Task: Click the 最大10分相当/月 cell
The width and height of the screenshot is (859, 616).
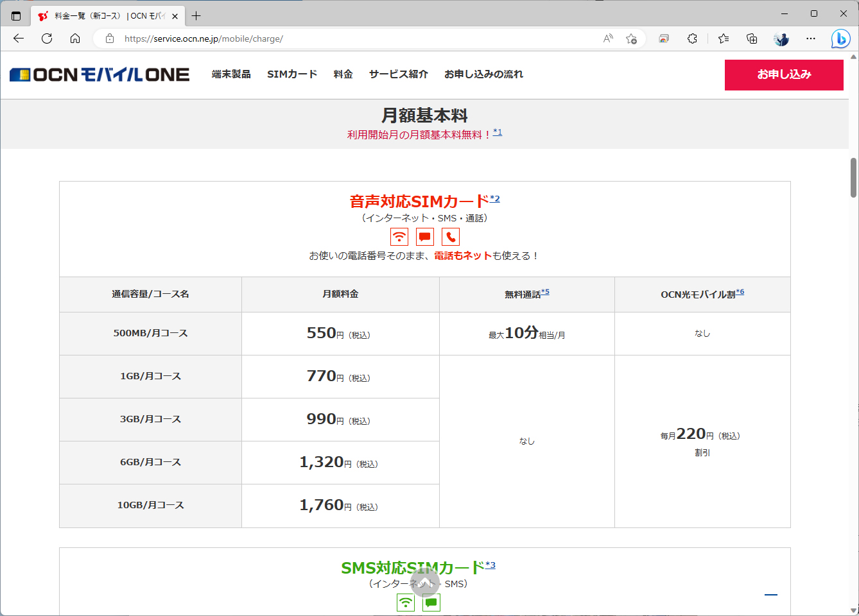Action: coord(527,334)
